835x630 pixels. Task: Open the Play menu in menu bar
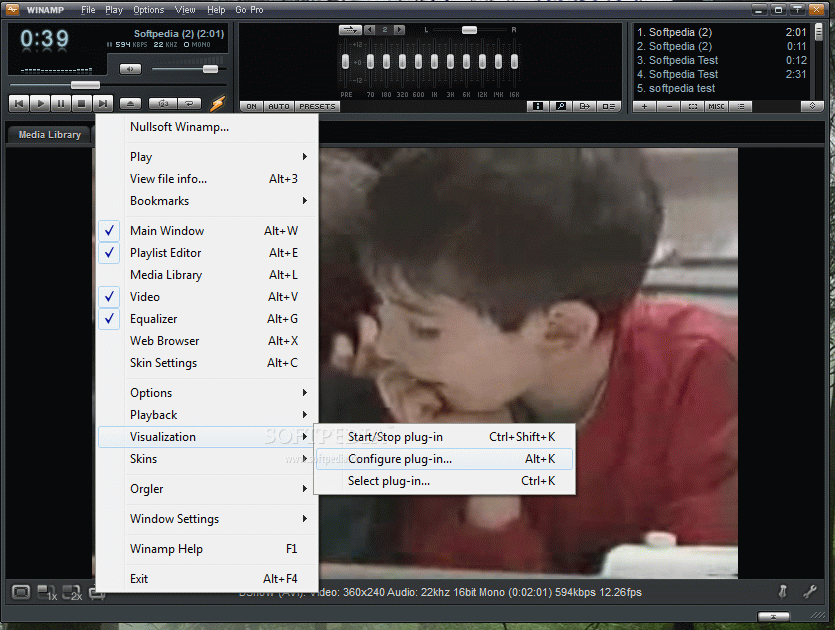click(x=114, y=10)
